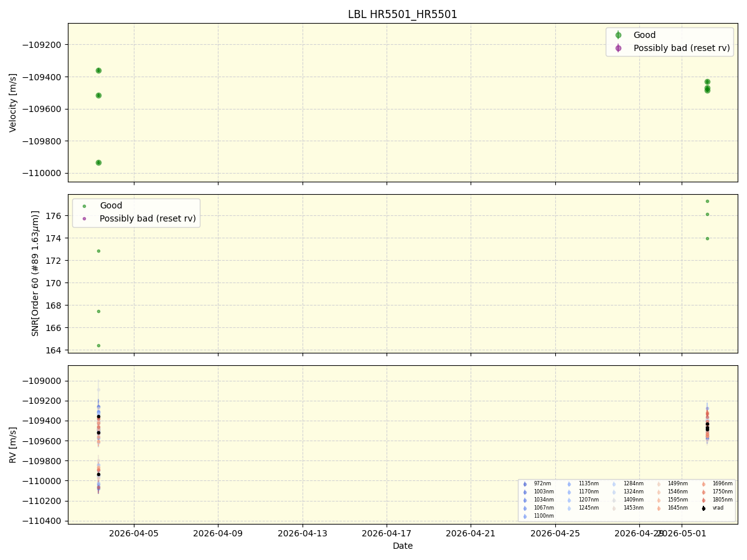The width and height of the screenshot is (747, 560).
Task: Click the 2026-04-21 date tick label
Action: pos(471,533)
